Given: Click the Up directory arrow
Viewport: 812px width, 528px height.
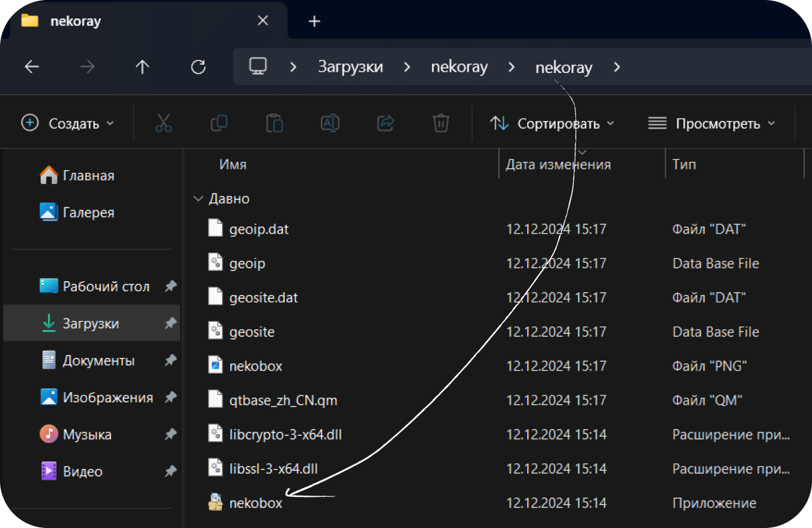Looking at the screenshot, I should click(143, 67).
